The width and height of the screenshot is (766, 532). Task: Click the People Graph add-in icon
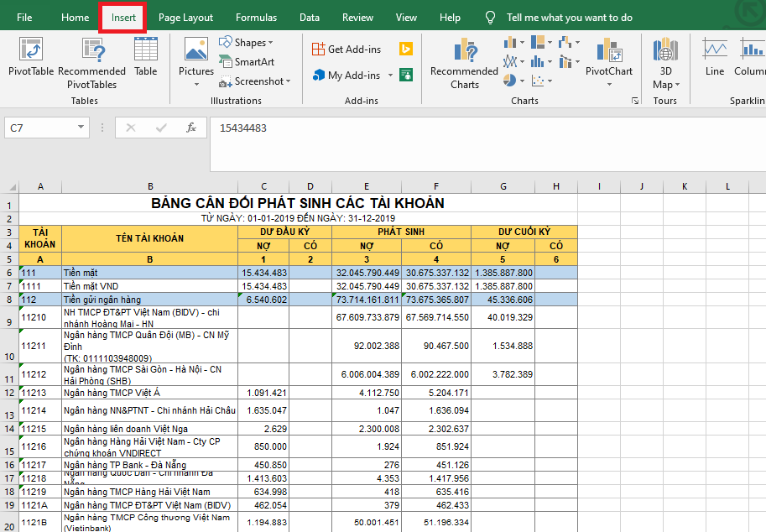pyautogui.click(x=406, y=75)
